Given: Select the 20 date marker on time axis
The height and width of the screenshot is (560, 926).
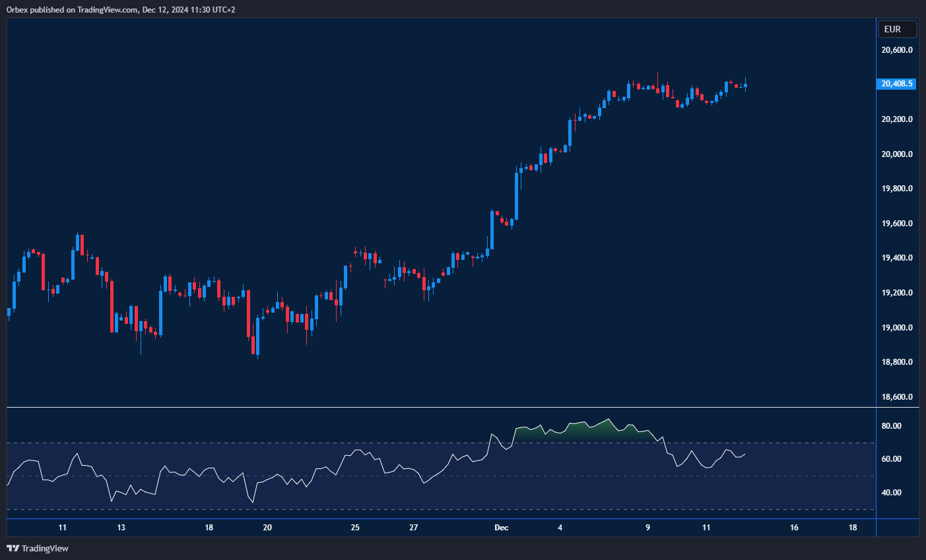Looking at the screenshot, I should click(x=267, y=528).
